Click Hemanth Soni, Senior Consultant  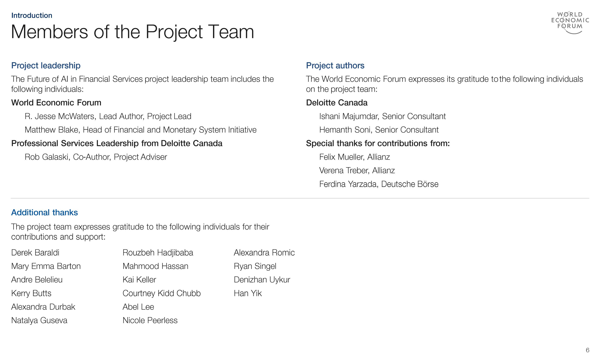click(x=379, y=130)
